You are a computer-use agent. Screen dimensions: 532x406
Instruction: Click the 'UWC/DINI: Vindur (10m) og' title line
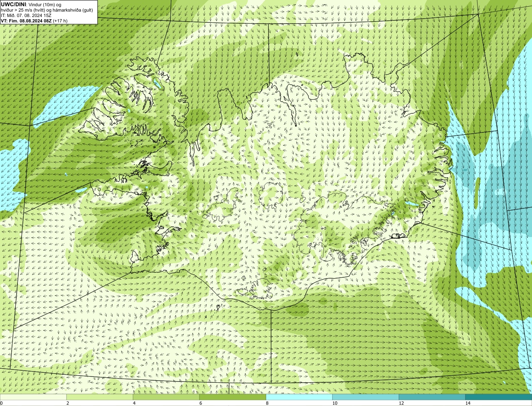(x=31, y=4)
